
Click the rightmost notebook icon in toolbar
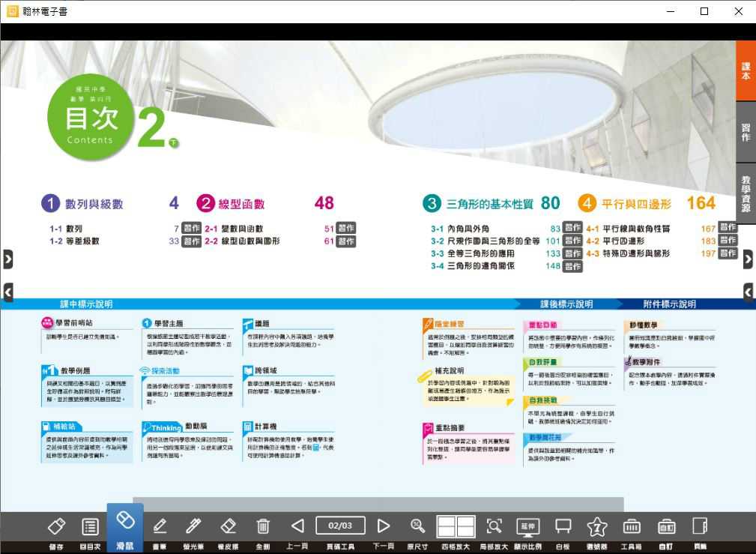tap(700, 526)
